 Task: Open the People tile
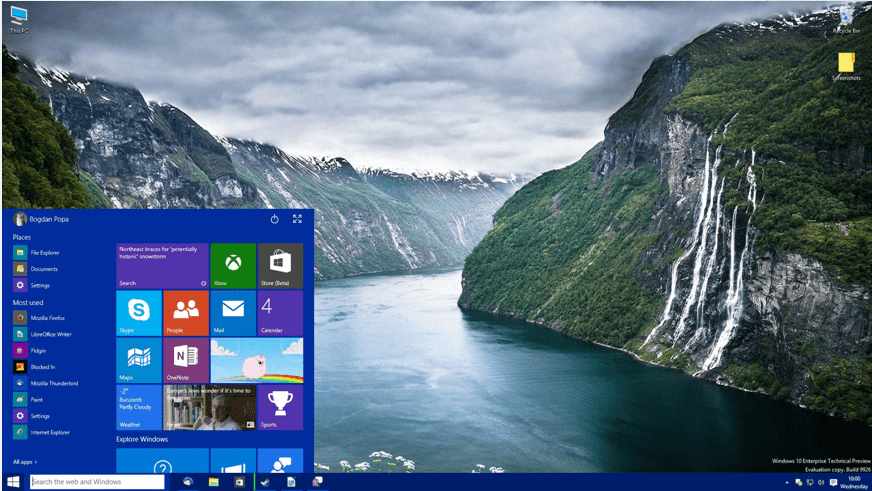coord(186,313)
